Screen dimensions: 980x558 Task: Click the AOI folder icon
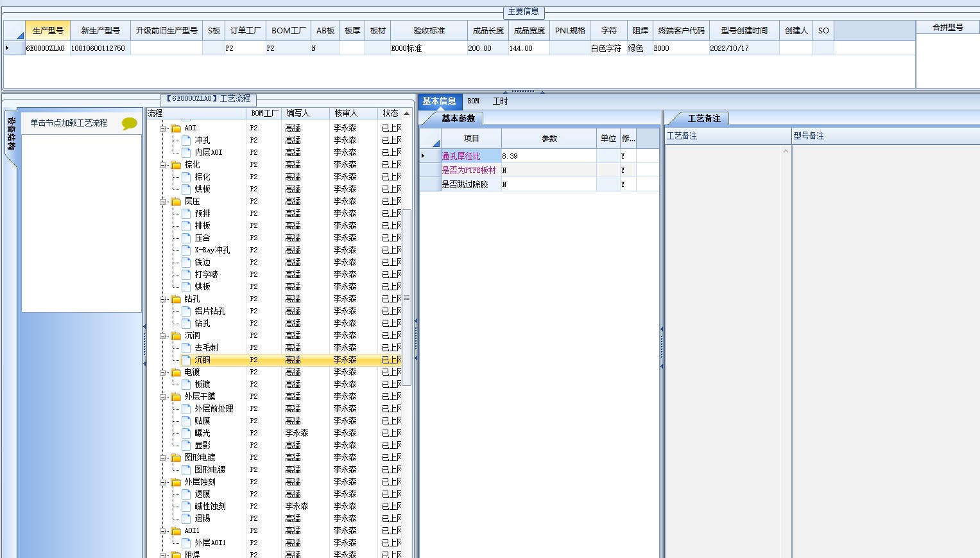click(x=176, y=128)
